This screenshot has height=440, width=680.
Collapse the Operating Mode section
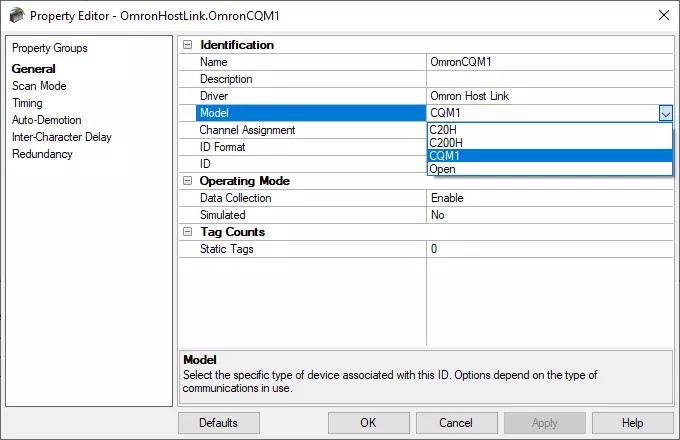pyautogui.click(x=187, y=181)
